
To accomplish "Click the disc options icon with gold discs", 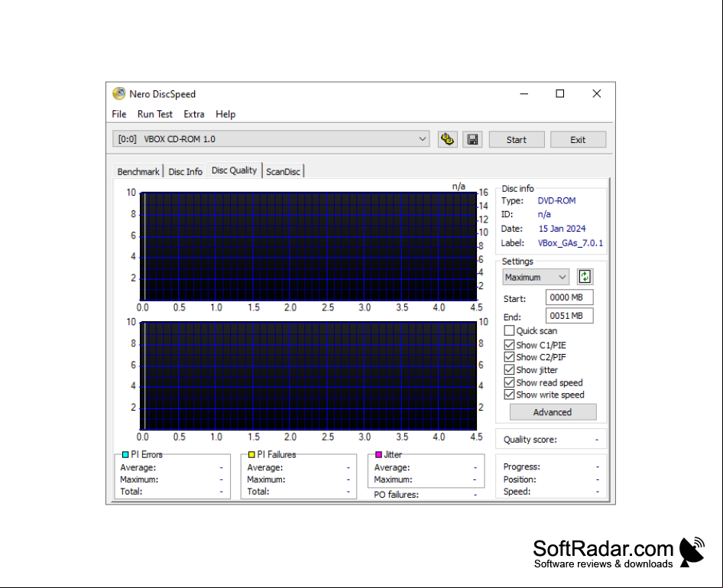I will pyautogui.click(x=447, y=139).
